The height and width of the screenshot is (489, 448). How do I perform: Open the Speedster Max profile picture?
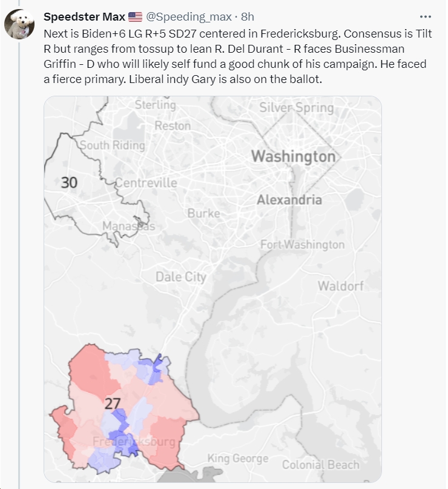pyautogui.click(x=19, y=24)
